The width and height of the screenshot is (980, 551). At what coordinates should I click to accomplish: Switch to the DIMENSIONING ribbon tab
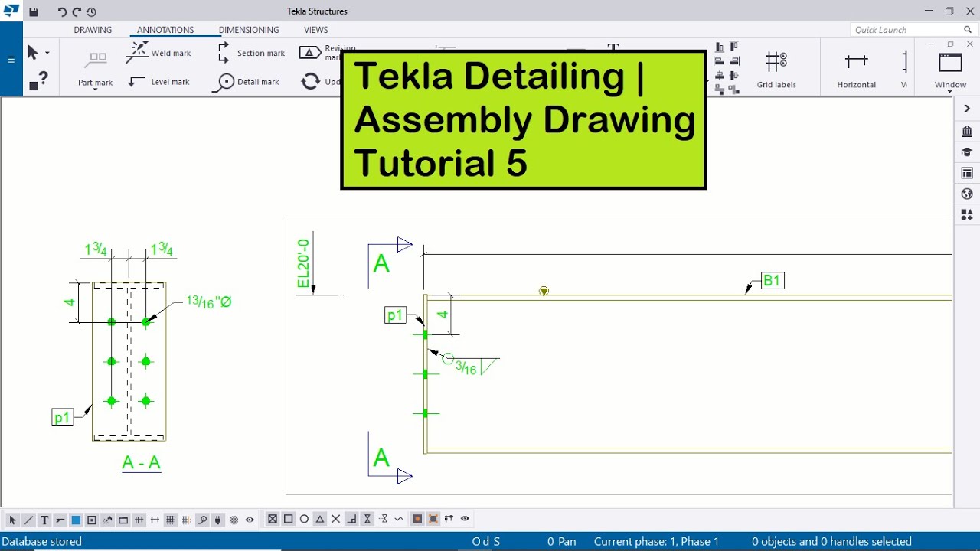[249, 30]
